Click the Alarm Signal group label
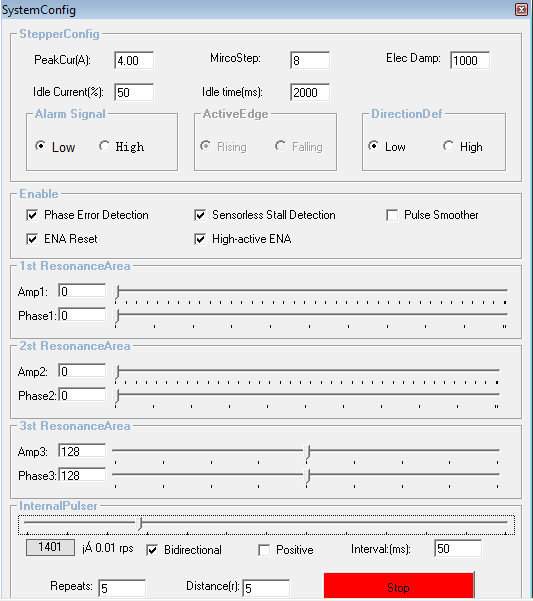This screenshot has height=601, width=533. [70, 113]
